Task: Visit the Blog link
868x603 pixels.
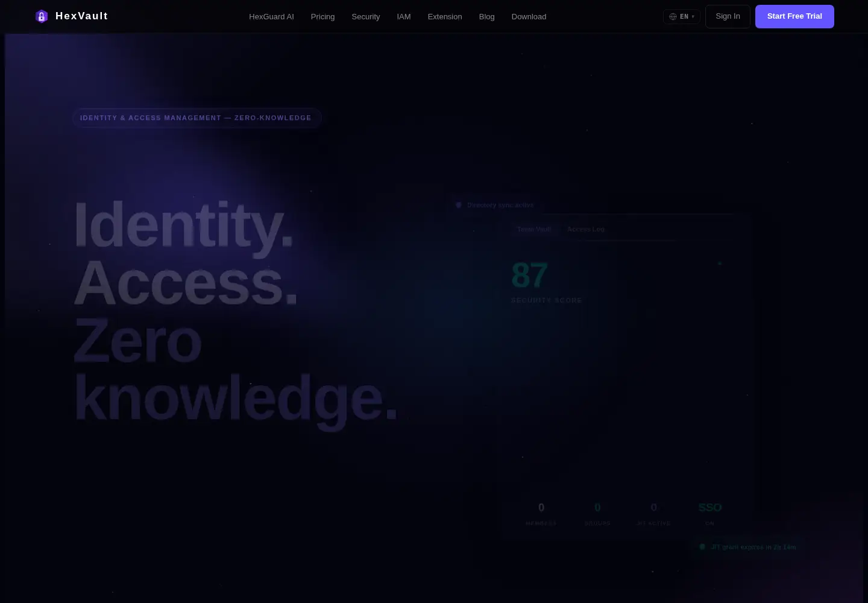Action: [486, 17]
